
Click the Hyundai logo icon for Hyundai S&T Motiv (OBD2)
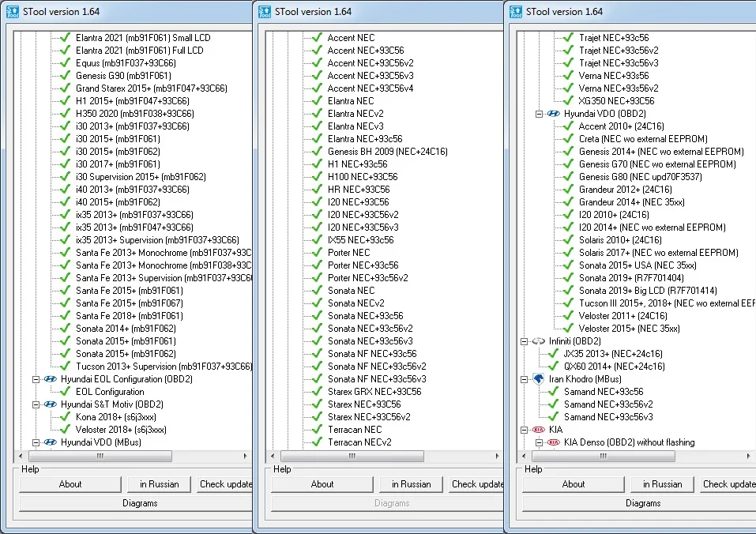coord(50,404)
